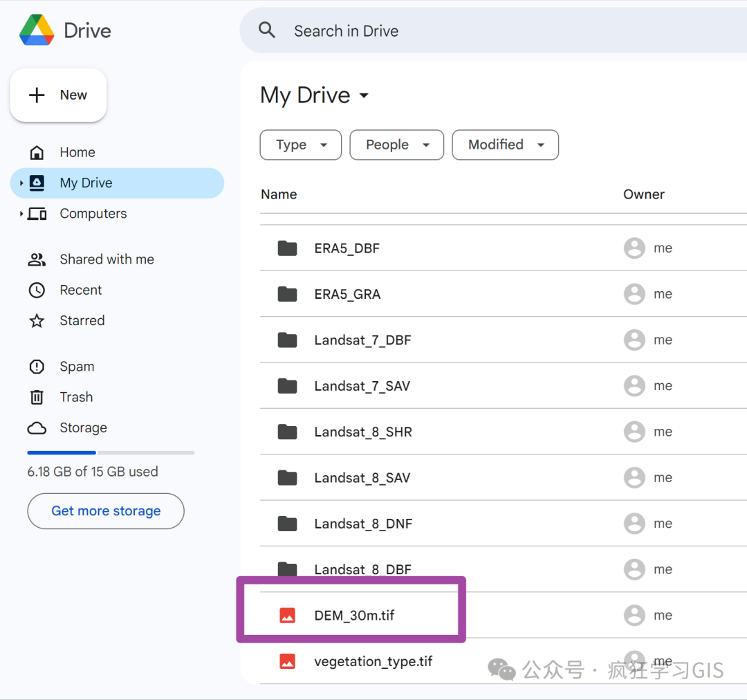
Task: Open the Recent section
Action: coord(80,290)
